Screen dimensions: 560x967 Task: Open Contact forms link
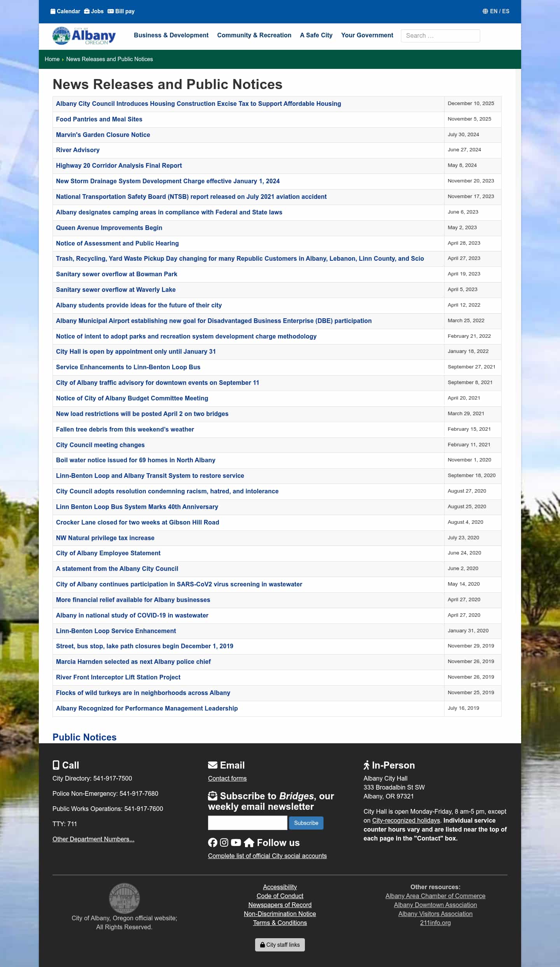[x=227, y=778]
